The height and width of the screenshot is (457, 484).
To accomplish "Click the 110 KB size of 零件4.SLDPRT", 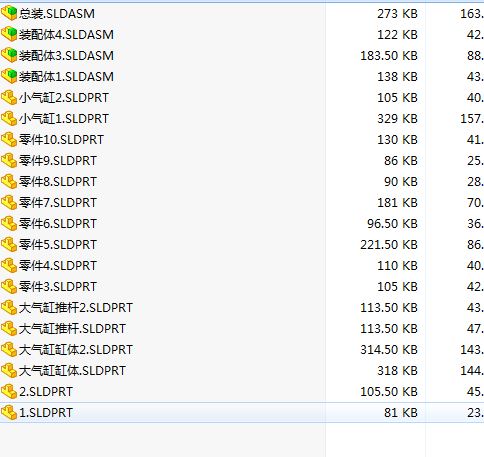I will pyautogui.click(x=397, y=266).
